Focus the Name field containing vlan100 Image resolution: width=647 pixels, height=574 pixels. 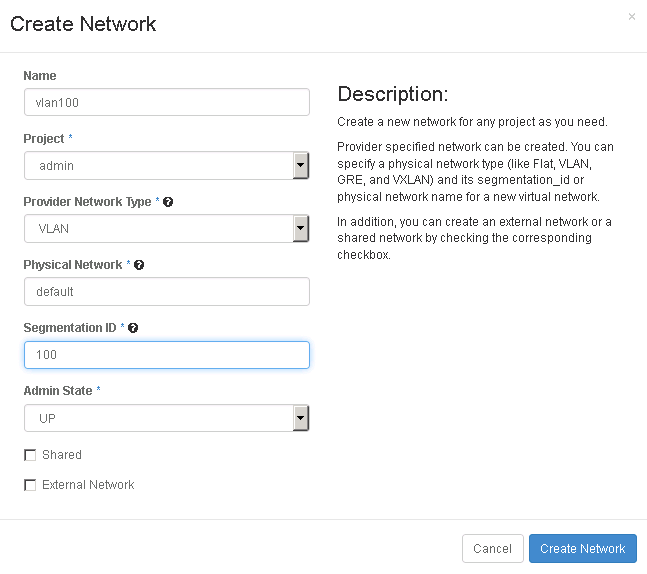click(x=166, y=102)
